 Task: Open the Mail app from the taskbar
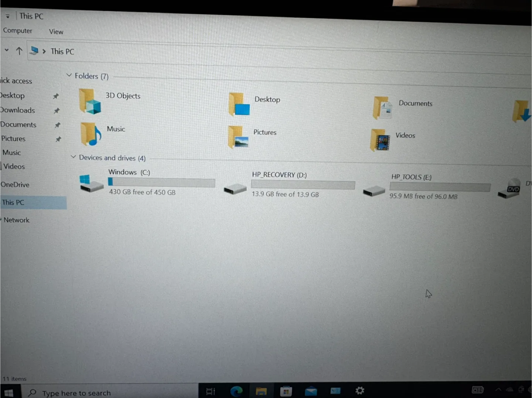[311, 391]
